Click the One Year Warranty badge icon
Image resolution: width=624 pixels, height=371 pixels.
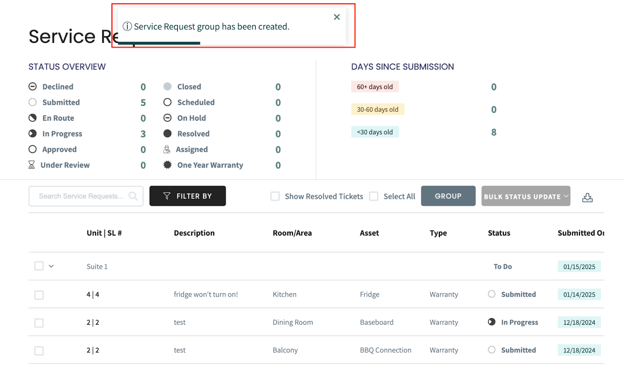(x=168, y=165)
